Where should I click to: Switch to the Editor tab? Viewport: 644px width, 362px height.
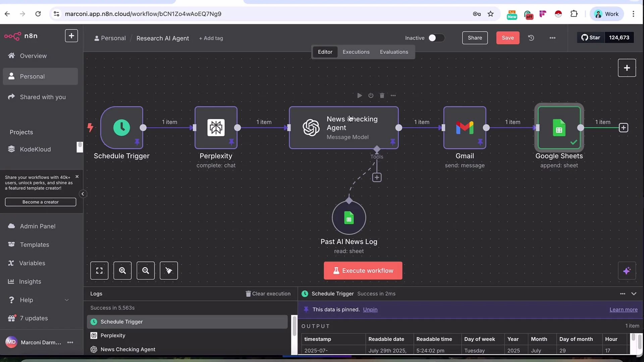pos(325,52)
